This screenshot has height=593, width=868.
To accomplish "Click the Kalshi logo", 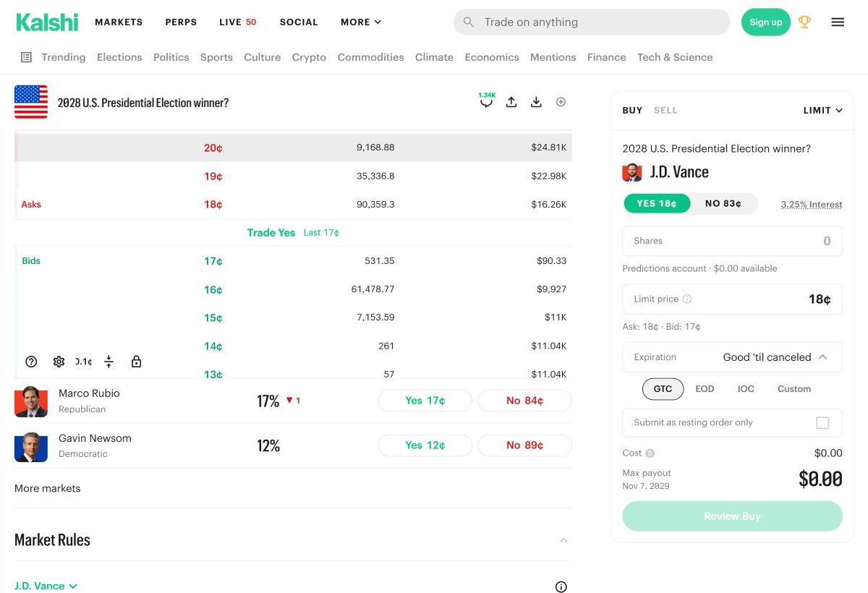I will pos(47,22).
